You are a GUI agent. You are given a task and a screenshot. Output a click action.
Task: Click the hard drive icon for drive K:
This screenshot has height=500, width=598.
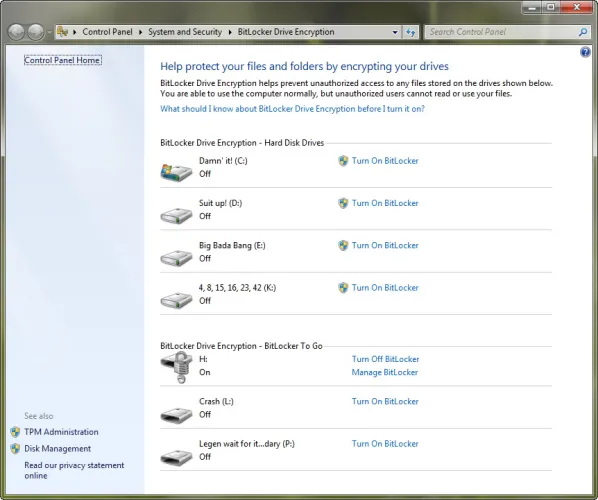click(x=176, y=300)
